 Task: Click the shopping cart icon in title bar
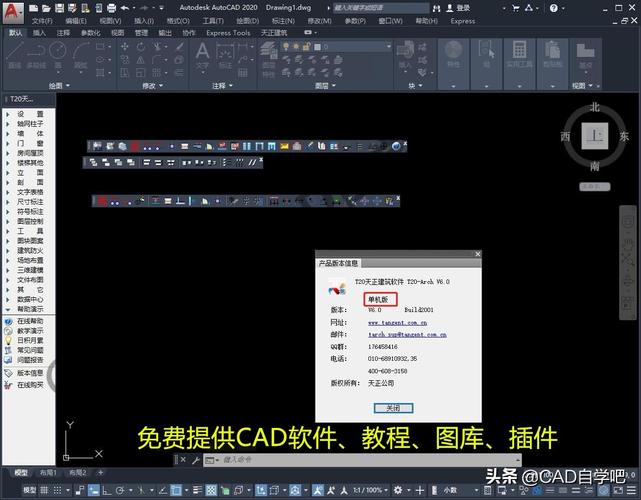coord(515,8)
